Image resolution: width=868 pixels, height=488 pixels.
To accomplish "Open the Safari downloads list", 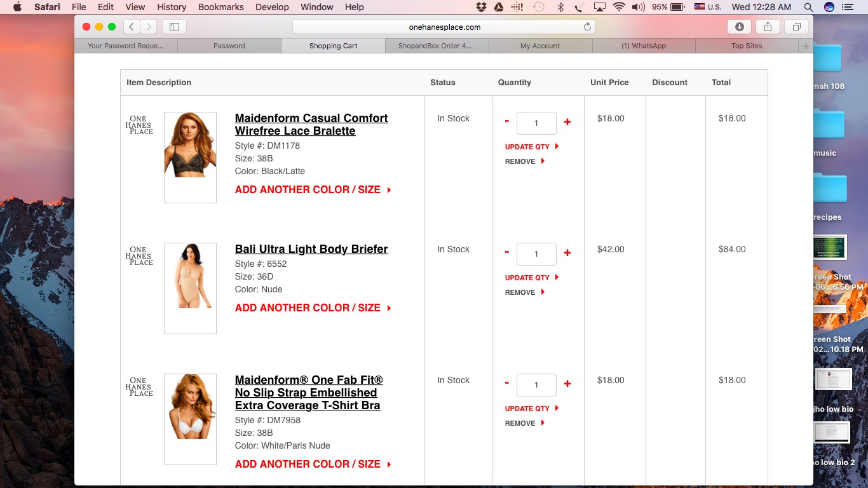I will pos(739,27).
